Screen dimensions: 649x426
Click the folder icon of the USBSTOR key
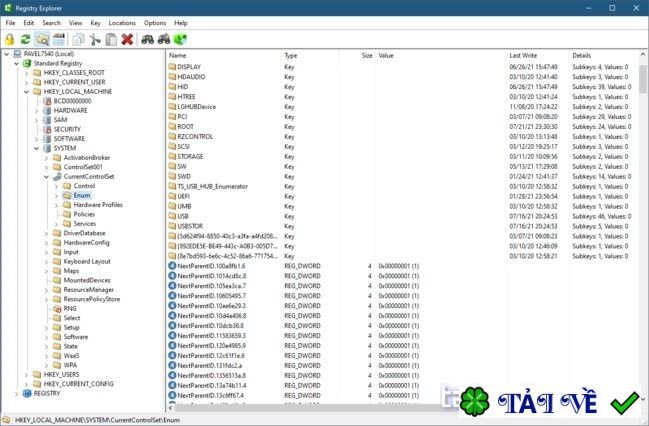(172, 226)
